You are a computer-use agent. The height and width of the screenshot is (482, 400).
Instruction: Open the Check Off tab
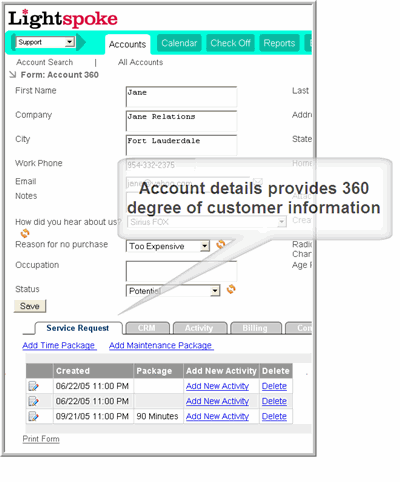[230, 43]
